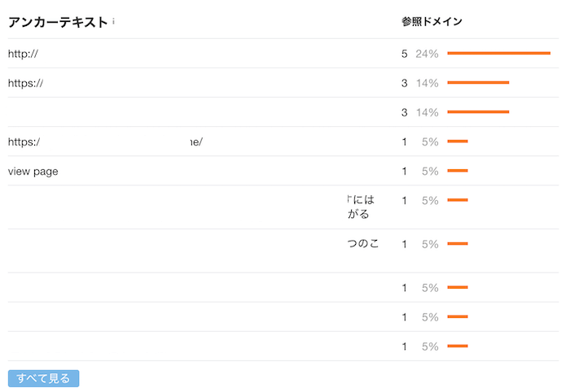Viewport: 570px width, 392px height.
Task: Click the view page anchor text
Action: point(33,172)
